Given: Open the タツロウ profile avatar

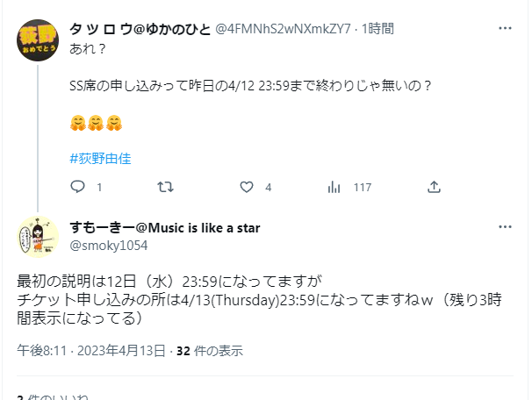Looking at the screenshot, I should click(38, 40).
